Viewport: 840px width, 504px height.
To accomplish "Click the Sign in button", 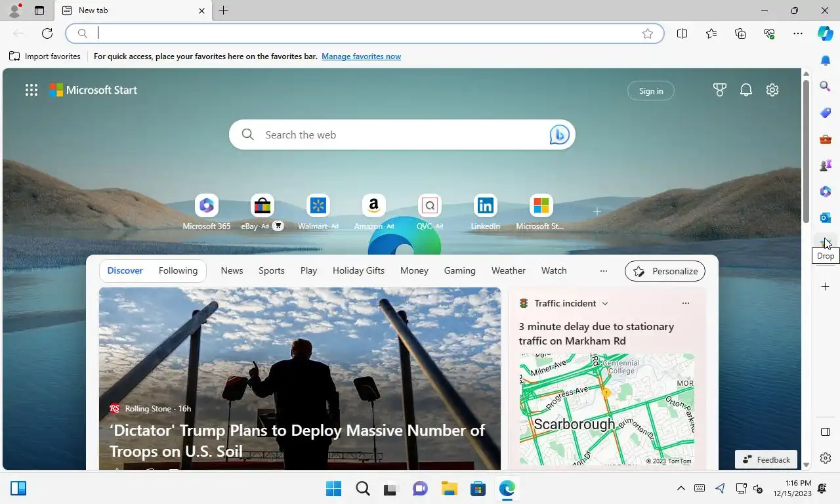I will pyautogui.click(x=651, y=91).
